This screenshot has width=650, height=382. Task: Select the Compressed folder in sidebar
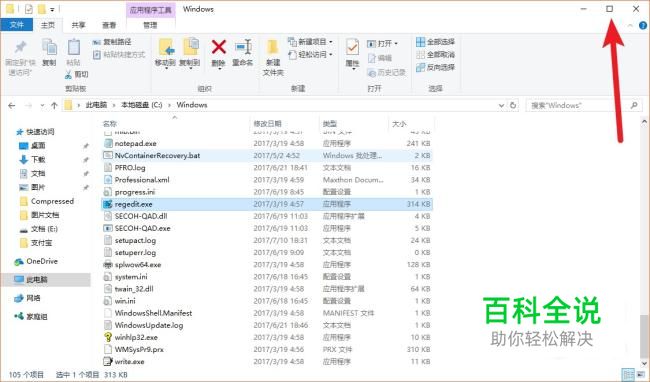tap(46, 201)
